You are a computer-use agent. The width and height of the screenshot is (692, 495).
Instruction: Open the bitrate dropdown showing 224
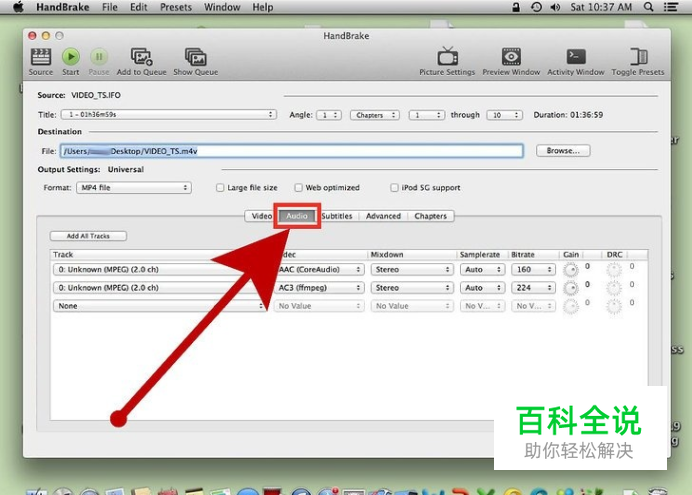(x=533, y=288)
